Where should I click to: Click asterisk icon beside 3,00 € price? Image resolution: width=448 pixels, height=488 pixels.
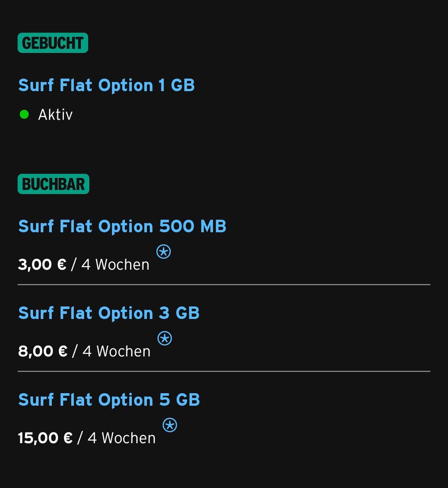pos(163,252)
